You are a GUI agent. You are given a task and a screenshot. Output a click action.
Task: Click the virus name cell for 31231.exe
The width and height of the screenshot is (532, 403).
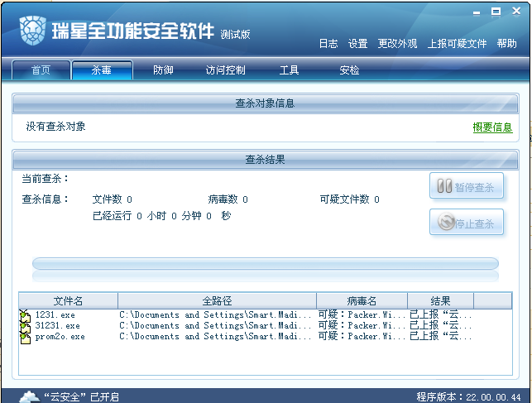362,326
